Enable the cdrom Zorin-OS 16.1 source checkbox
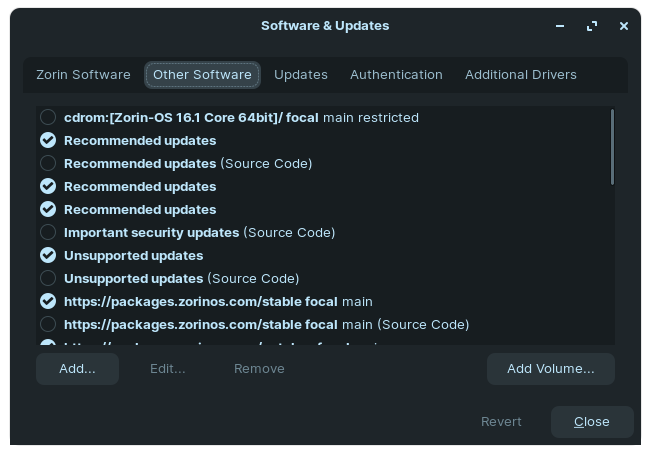 [x=48, y=118]
